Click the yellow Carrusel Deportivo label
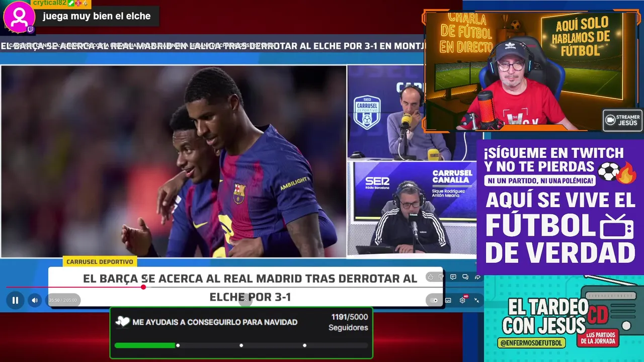The image size is (644, 362). click(100, 261)
